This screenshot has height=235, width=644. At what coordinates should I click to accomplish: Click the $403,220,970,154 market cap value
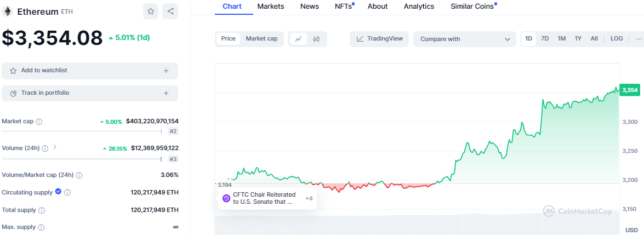152,121
